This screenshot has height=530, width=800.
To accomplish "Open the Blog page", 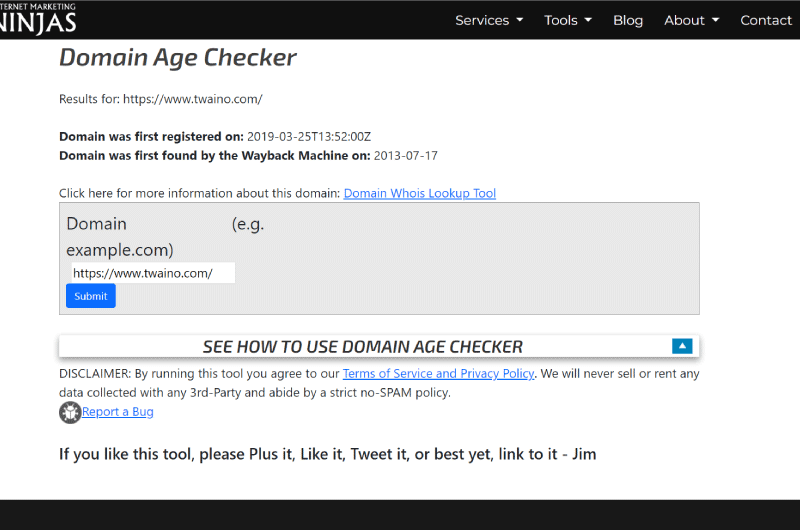I will (x=628, y=20).
